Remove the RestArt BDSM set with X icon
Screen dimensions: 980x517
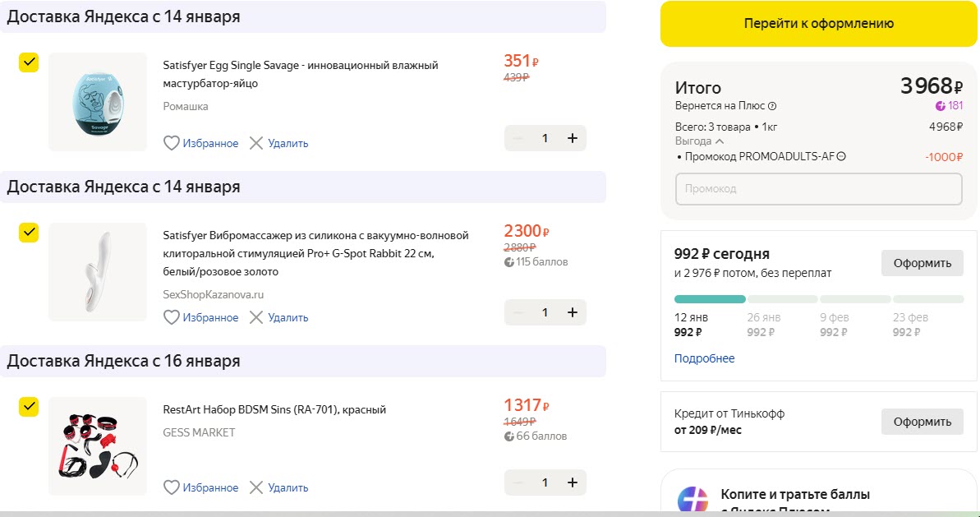pyautogui.click(x=256, y=487)
